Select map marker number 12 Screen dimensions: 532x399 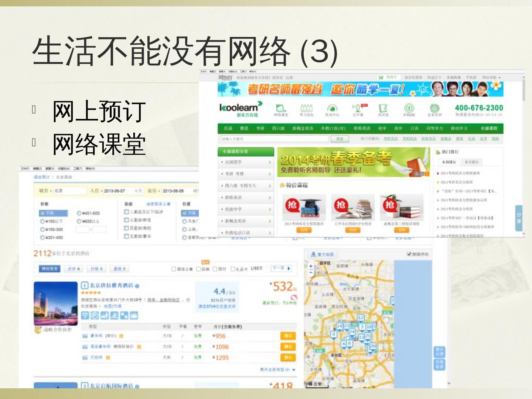point(361,318)
